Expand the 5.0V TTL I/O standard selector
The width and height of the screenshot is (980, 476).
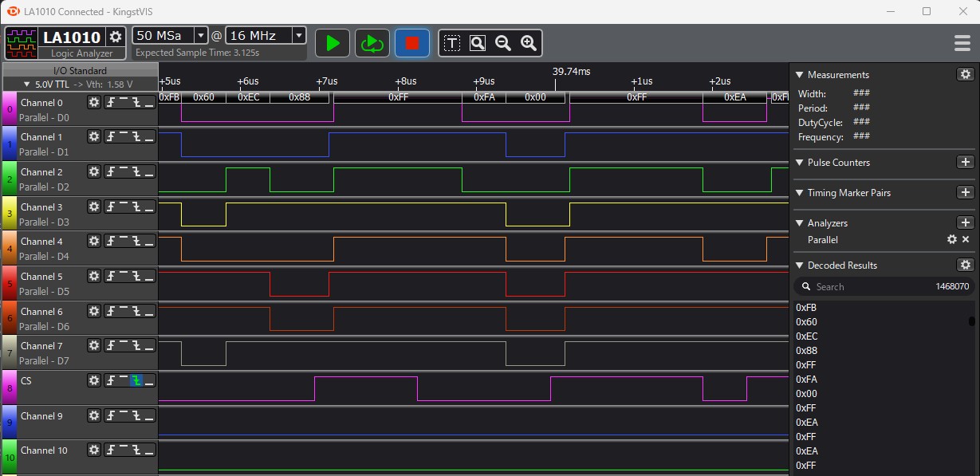pos(27,84)
